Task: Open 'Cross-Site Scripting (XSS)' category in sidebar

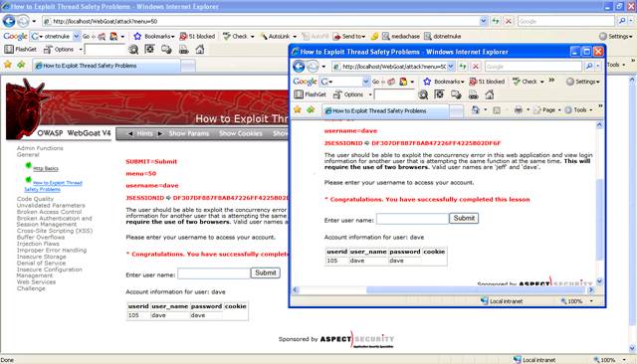Action: tap(55, 231)
